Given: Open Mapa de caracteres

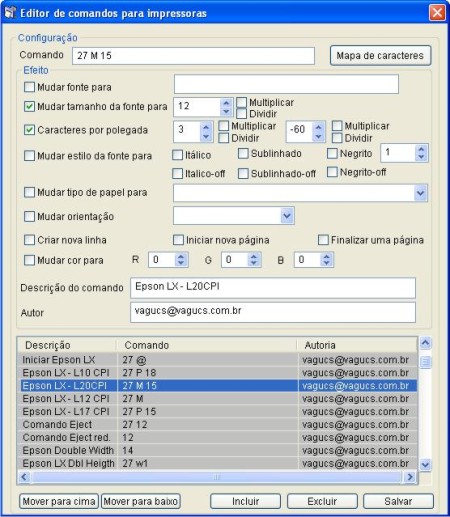Looking at the screenshot, I should [x=380, y=55].
